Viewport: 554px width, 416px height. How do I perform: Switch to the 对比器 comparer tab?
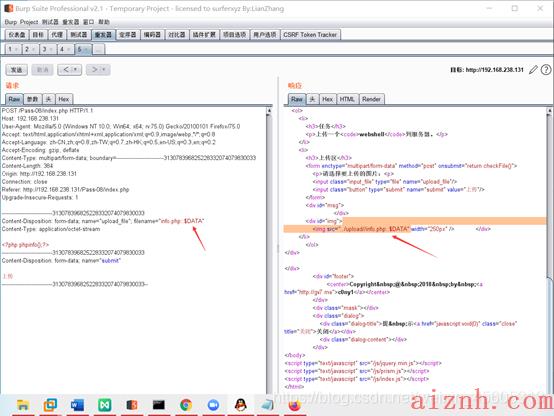click(177, 35)
